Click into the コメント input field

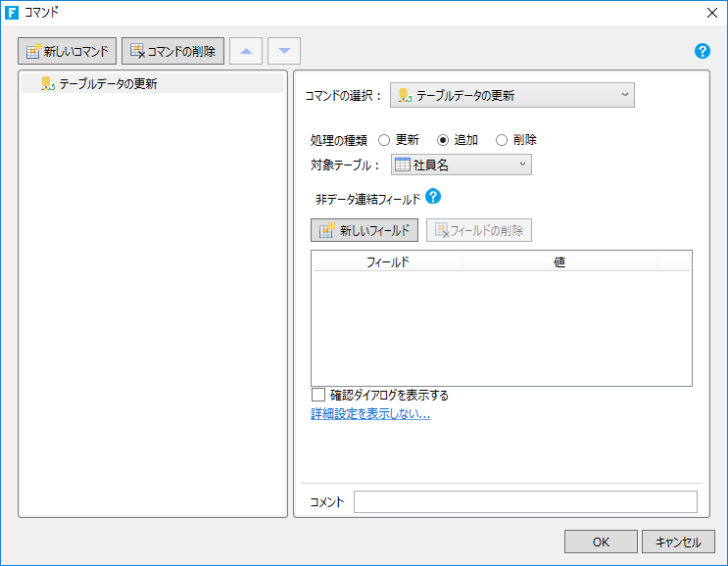(x=525, y=502)
